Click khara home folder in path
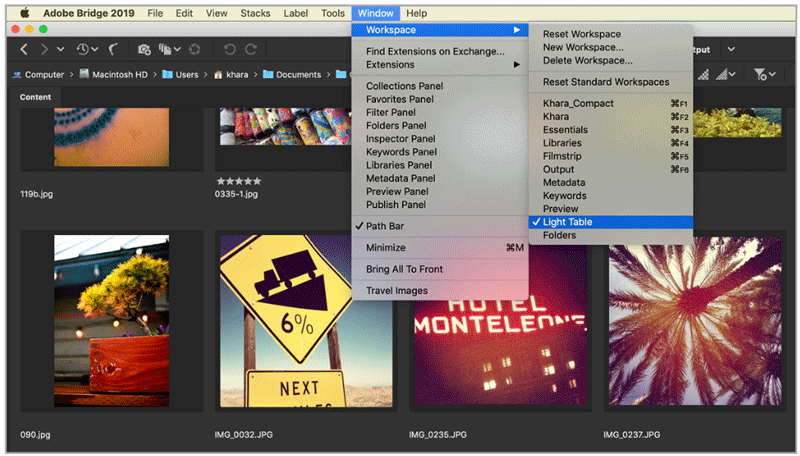Image resolution: width=800 pixels, height=456 pixels. tap(231, 74)
